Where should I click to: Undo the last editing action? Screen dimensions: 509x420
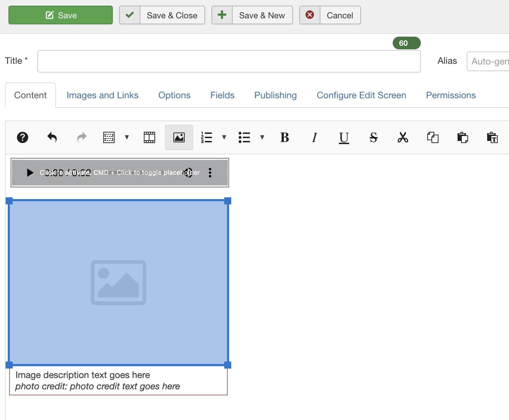pyautogui.click(x=52, y=137)
